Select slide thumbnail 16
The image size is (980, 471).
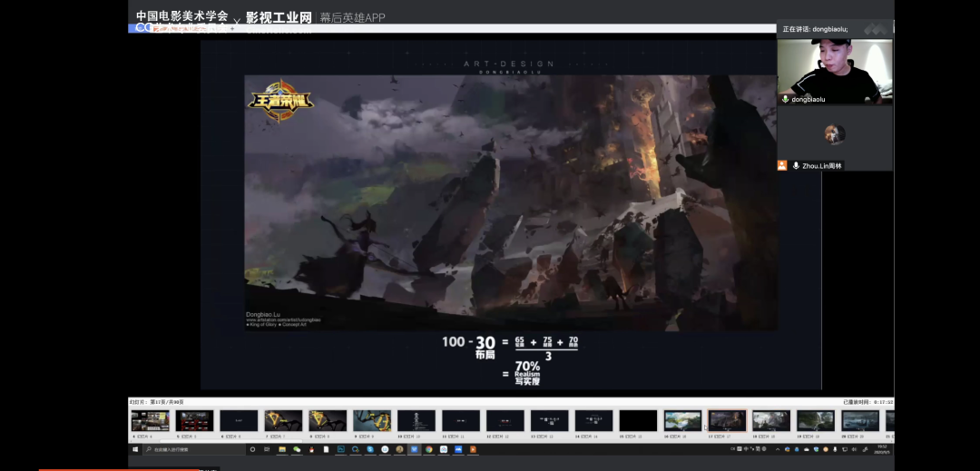click(x=682, y=421)
